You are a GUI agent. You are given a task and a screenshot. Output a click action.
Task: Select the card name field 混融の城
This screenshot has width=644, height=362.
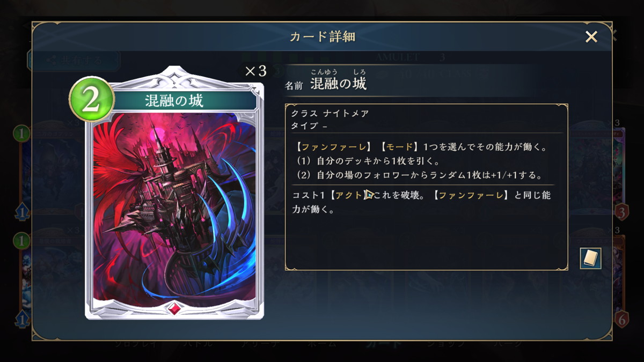(x=338, y=84)
